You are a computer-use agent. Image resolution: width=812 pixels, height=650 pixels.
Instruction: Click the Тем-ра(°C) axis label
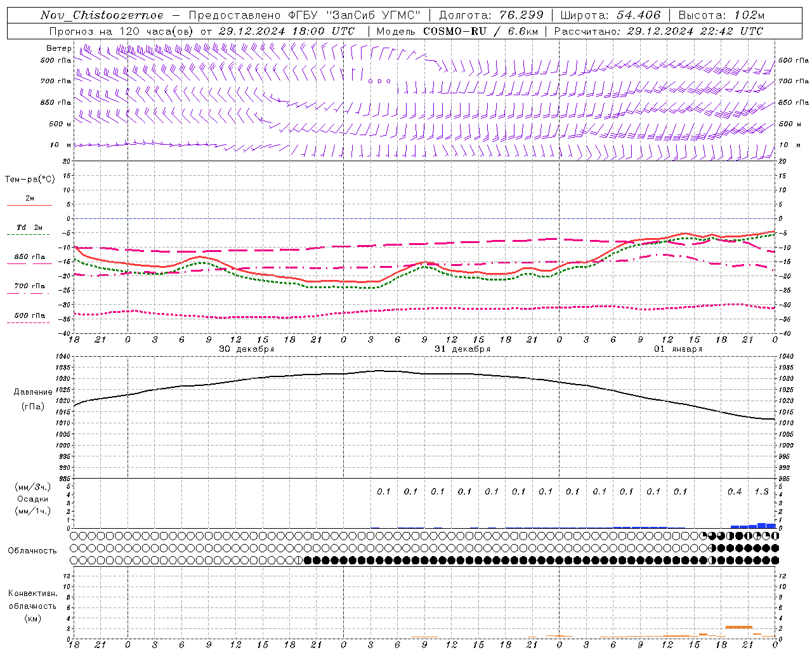click(30, 180)
